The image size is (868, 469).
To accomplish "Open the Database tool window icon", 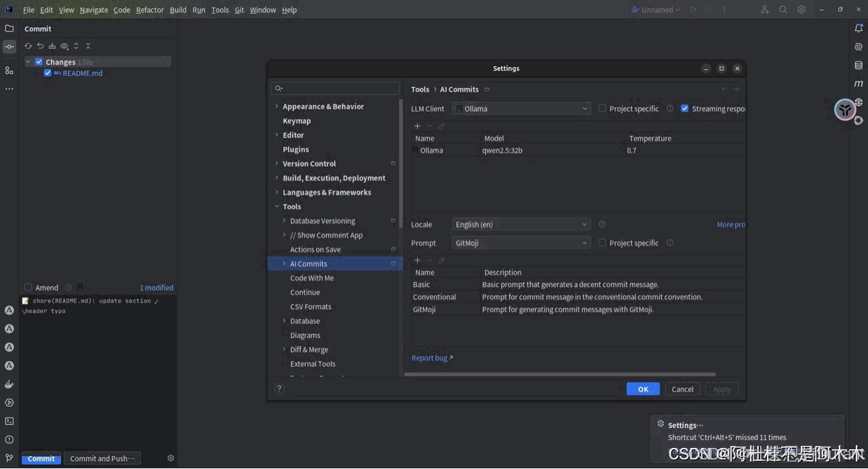I will [859, 66].
